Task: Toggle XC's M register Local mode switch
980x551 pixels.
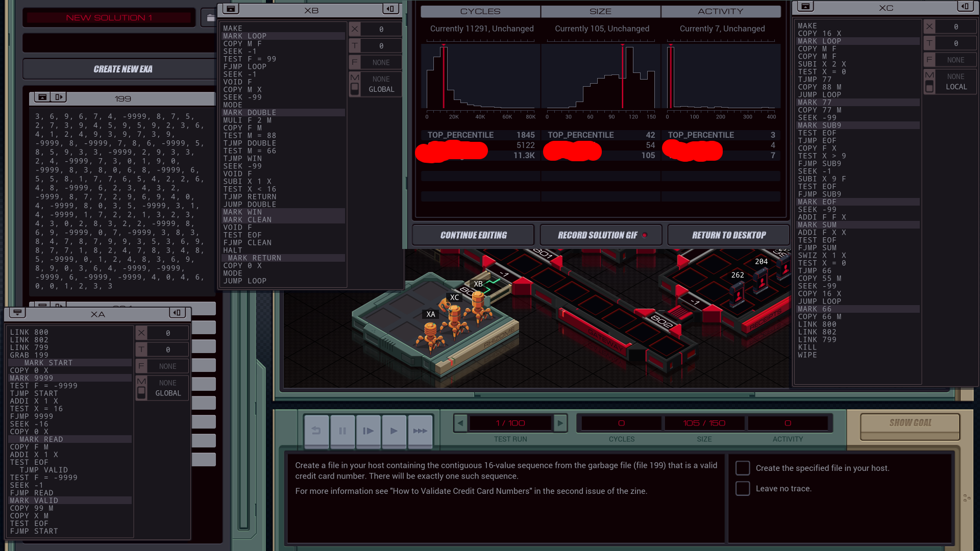Action: [x=929, y=87]
